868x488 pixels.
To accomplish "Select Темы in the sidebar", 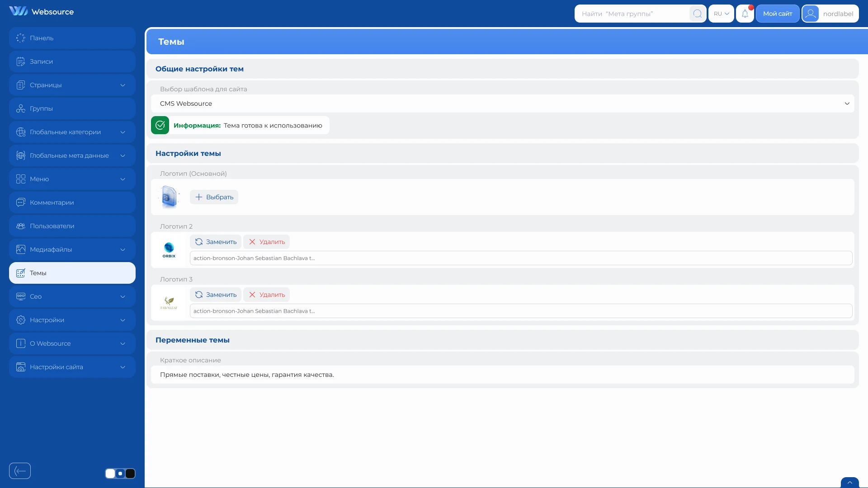I will (x=72, y=273).
